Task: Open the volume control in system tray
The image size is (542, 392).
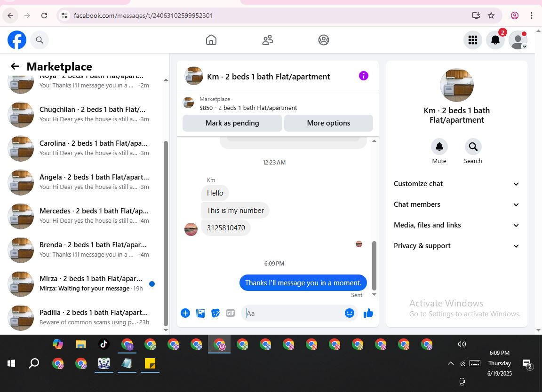Action: [x=462, y=344]
